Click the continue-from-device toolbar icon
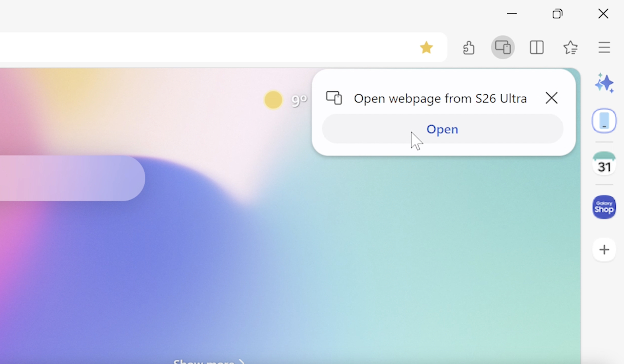The image size is (624, 364). (503, 47)
